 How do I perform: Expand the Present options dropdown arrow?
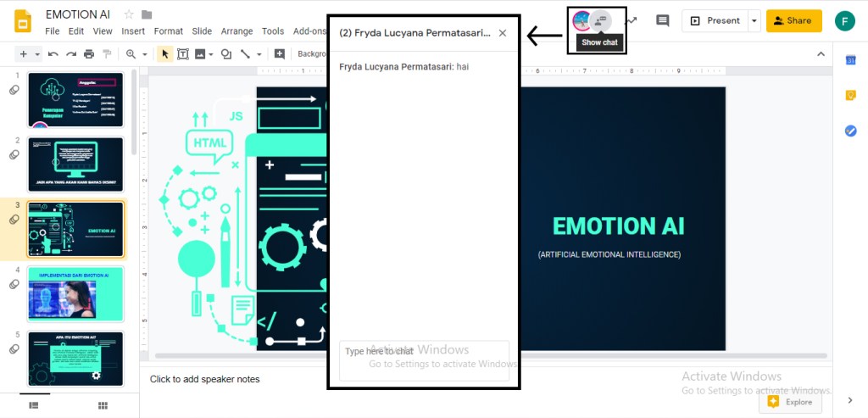pyautogui.click(x=754, y=21)
